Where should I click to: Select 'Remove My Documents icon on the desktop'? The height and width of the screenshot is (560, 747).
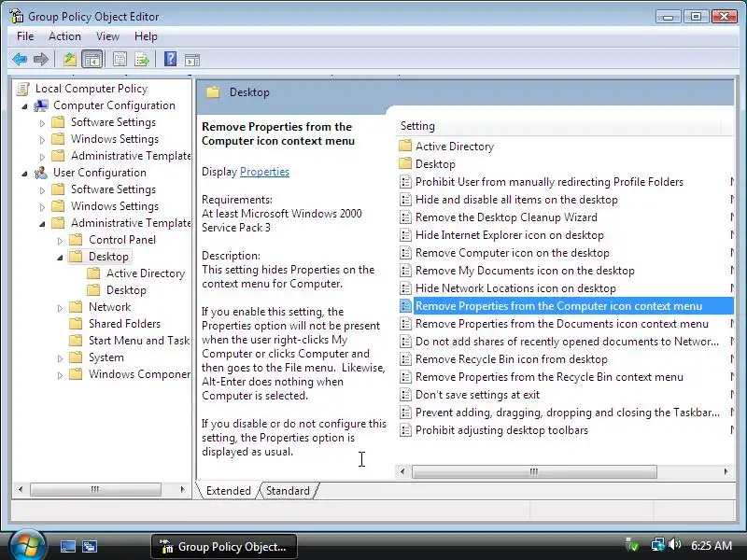[x=525, y=271]
